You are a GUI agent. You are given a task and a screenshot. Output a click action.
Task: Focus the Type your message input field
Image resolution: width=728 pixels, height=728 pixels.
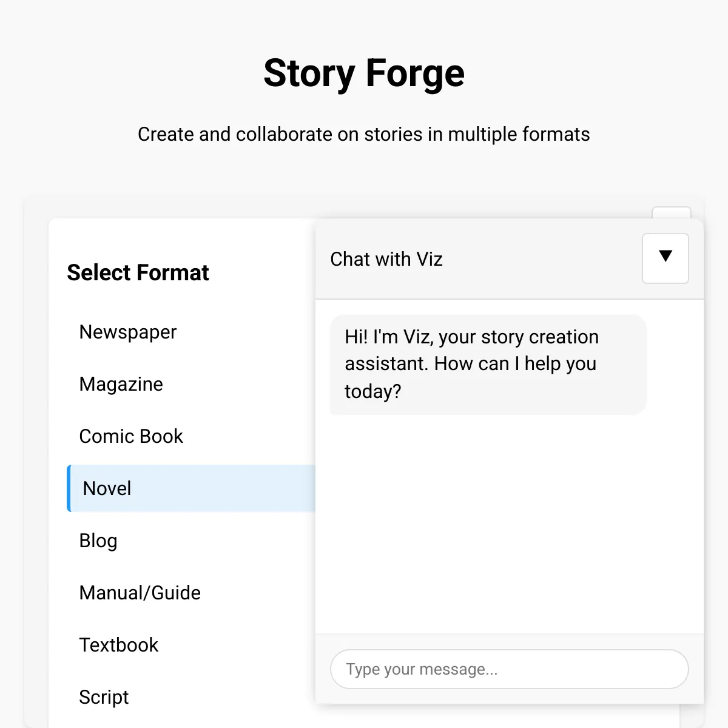click(510, 669)
